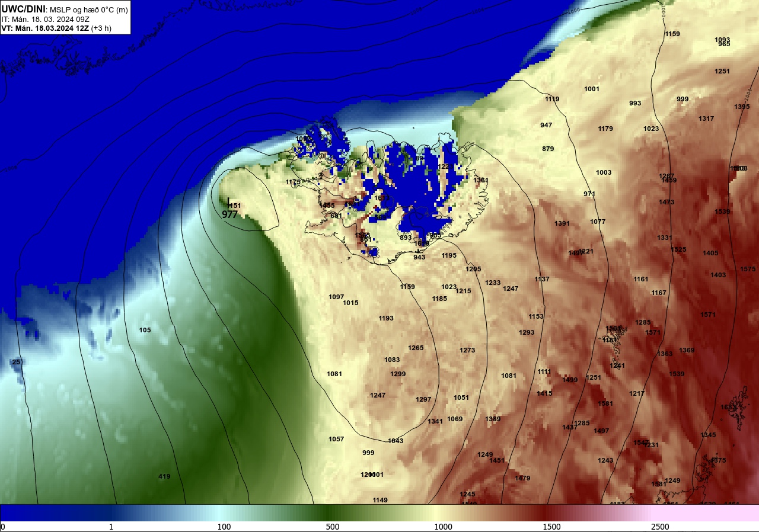759x532 pixels.
Task: Click the height value 1043
Action: 396,441
